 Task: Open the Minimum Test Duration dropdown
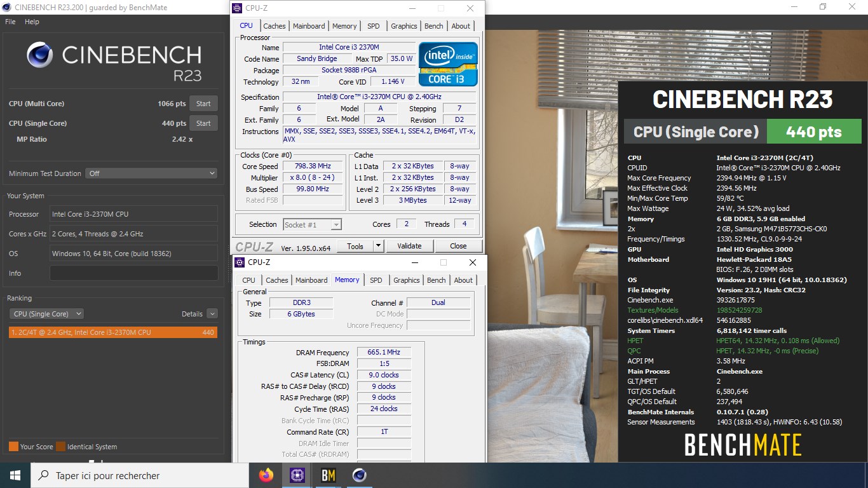coord(151,173)
